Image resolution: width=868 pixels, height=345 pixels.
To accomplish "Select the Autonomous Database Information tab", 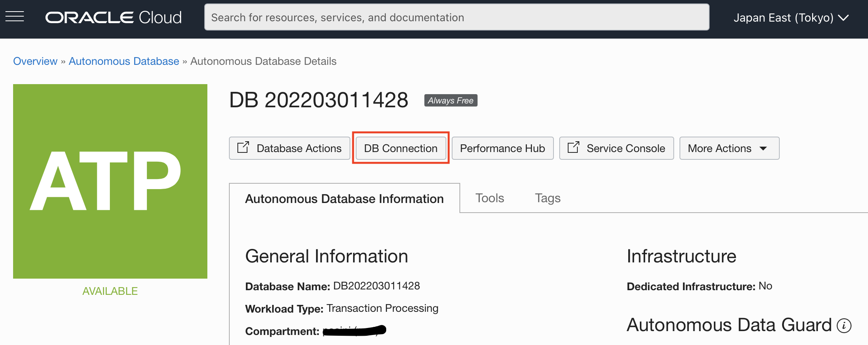I will (345, 198).
